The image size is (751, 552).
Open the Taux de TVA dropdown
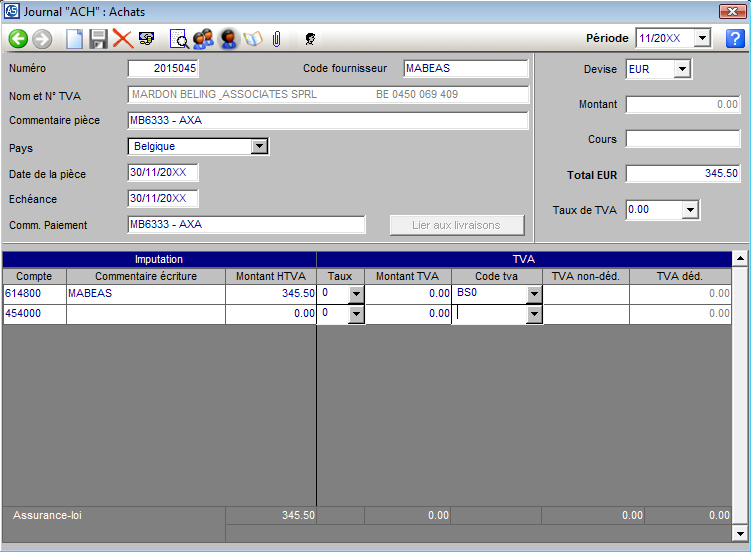point(689,210)
